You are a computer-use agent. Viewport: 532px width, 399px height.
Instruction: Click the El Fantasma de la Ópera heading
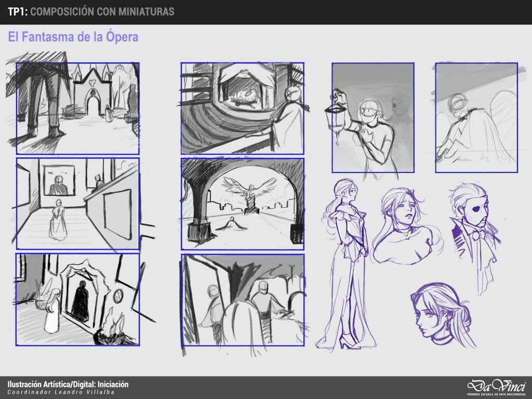click(x=73, y=37)
